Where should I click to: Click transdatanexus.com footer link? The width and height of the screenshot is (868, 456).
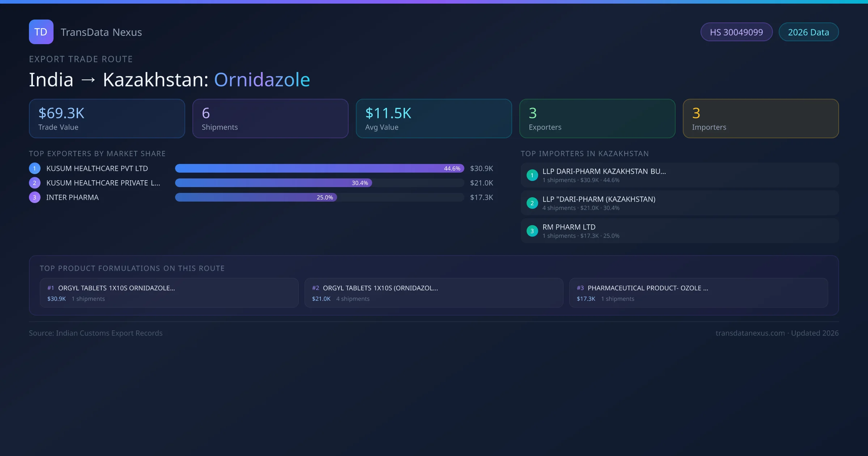pos(750,333)
